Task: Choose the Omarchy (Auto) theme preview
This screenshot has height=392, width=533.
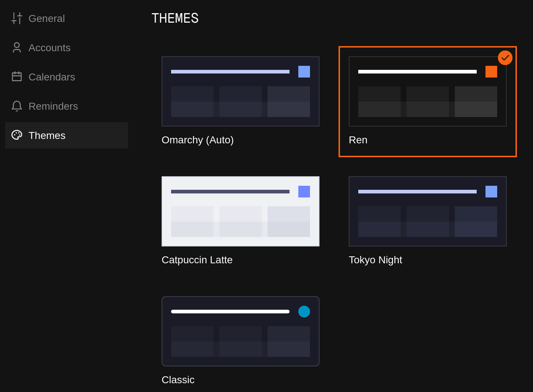Action: [241, 91]
